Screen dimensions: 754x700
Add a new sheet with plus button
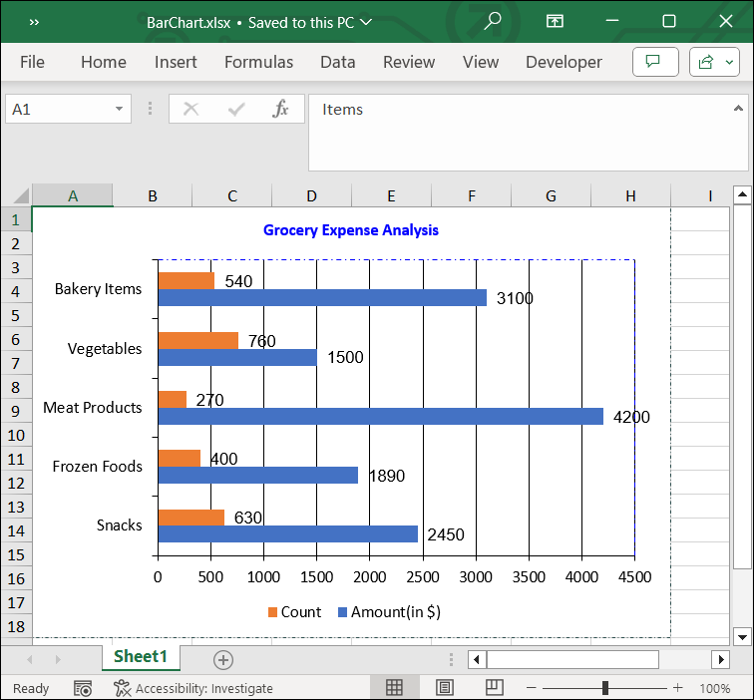[223, 660]
